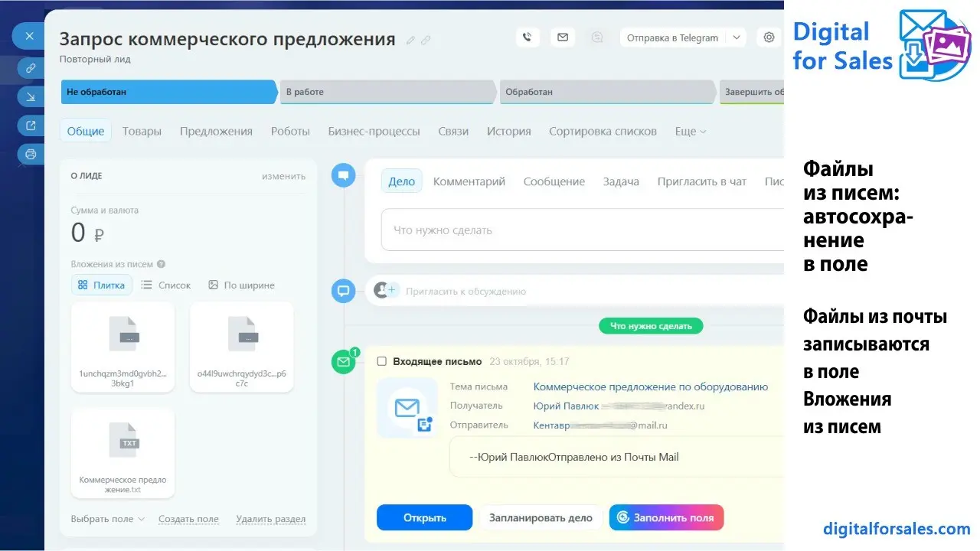Click the 'Заполнить поля' AI button
Screen dimensions: 980x551
(x=666, y=517)
